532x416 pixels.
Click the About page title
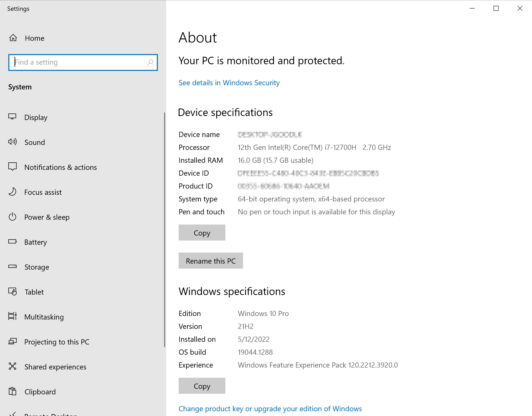pyautogui.click(x=198, y=38)
